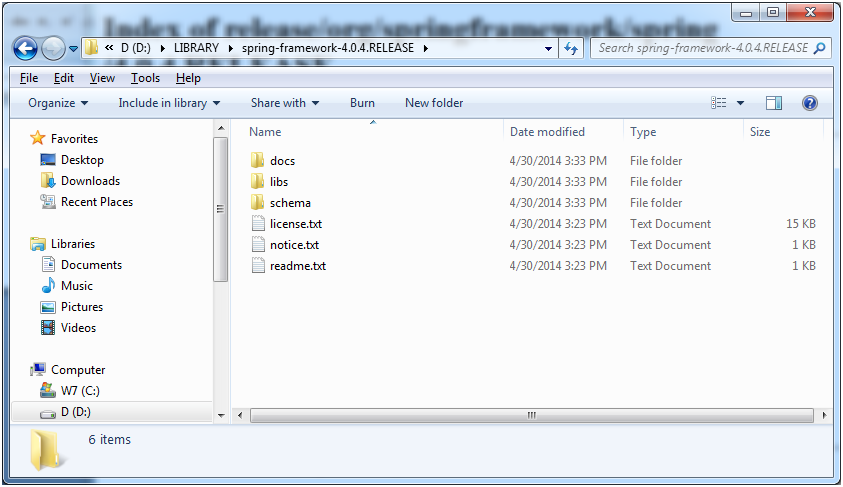Click the Downloads folder icon in sidebar
Viewport: 843px width, 487px height.
(48, 181)
